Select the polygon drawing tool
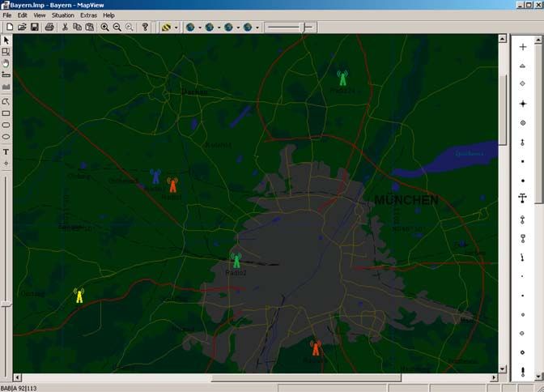This screenshot has width=544, height=392. [x=6, y=102]
